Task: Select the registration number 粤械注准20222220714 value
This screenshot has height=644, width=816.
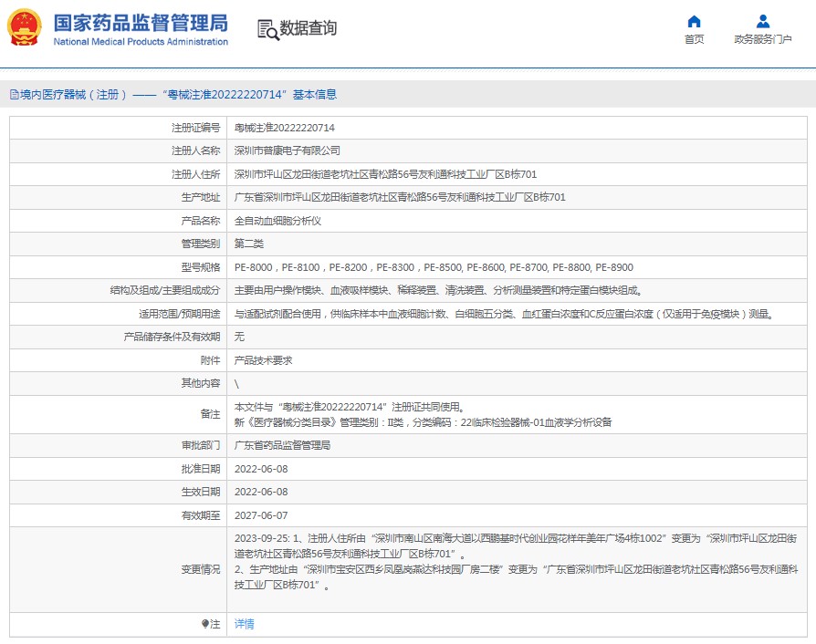Action: [284, 128]
